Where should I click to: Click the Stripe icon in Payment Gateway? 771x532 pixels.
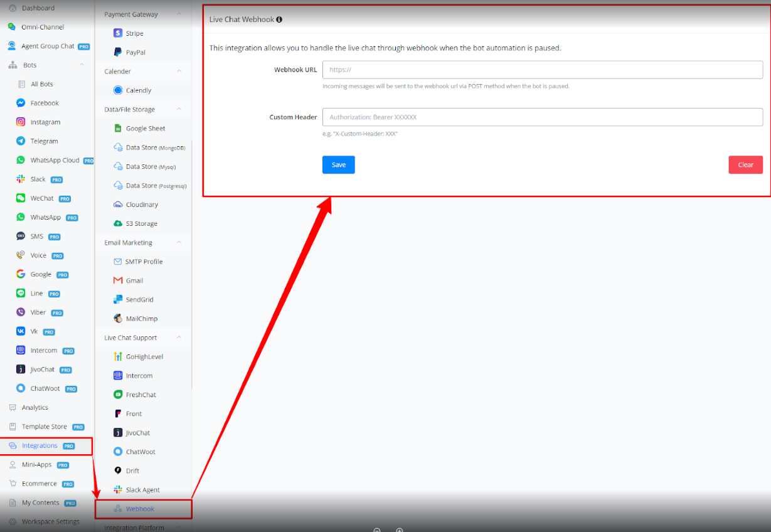118,33
